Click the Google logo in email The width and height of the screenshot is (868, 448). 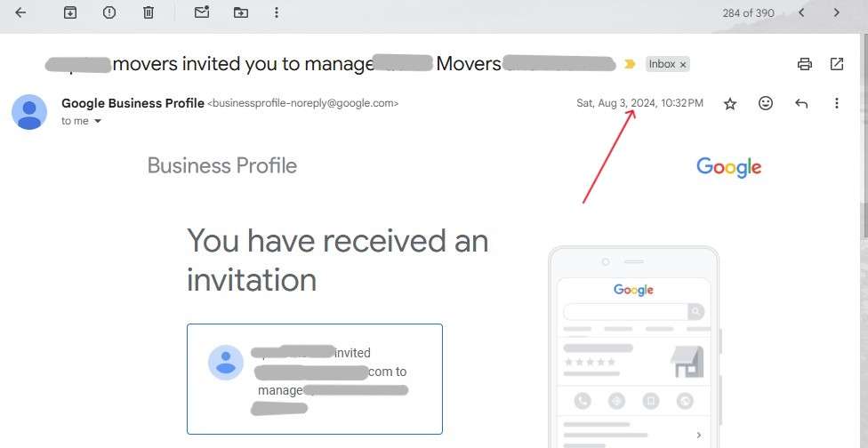pos(728,167)
